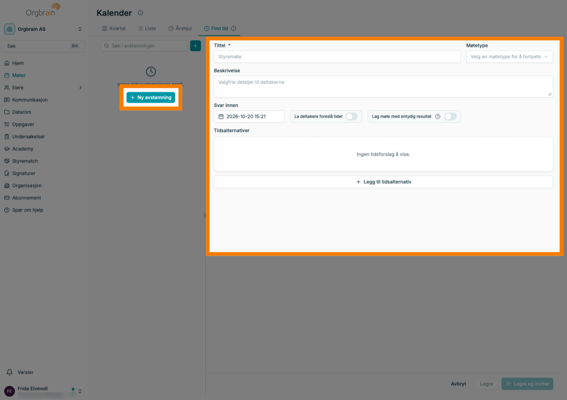Click the green plus icon beside search
567x400 pixels.
[x=195, y=46]
